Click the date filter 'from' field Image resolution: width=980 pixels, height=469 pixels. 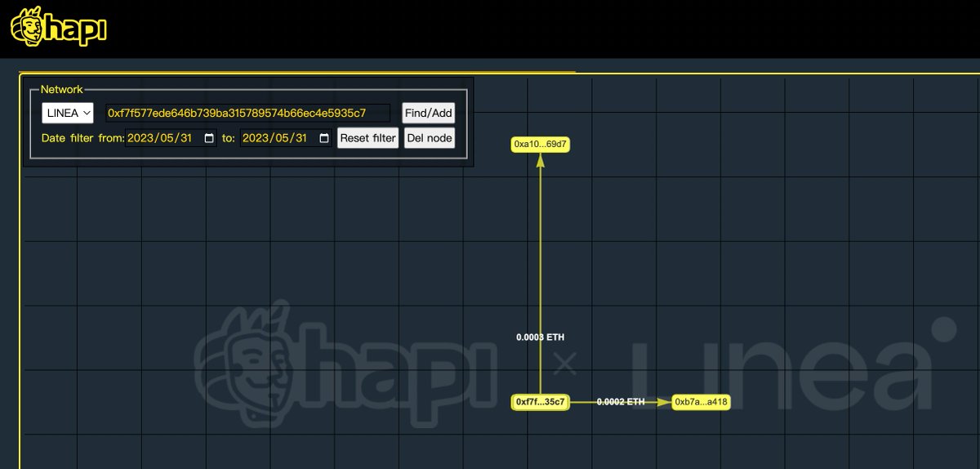171,138
